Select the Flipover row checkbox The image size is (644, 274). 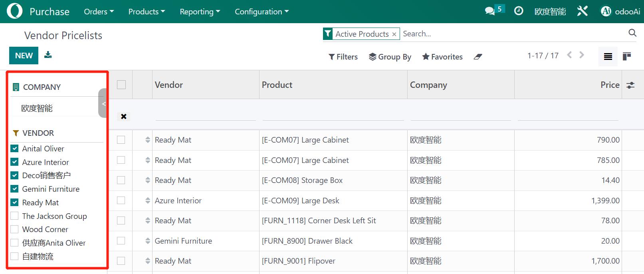(x=121, y=261)
